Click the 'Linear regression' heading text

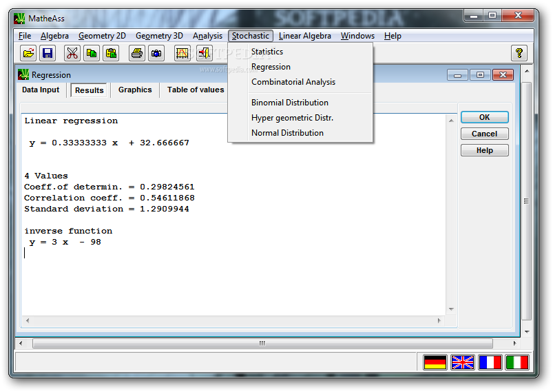point(71,121)
